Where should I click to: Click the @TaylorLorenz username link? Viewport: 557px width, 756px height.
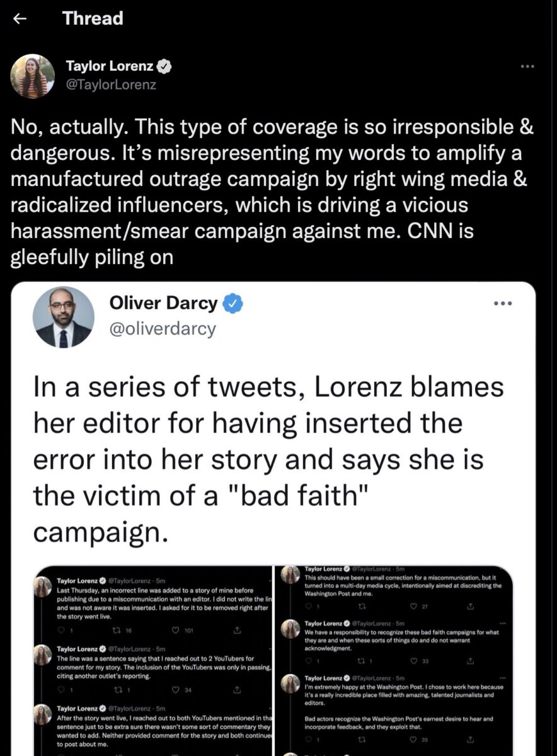coord(113,83)
